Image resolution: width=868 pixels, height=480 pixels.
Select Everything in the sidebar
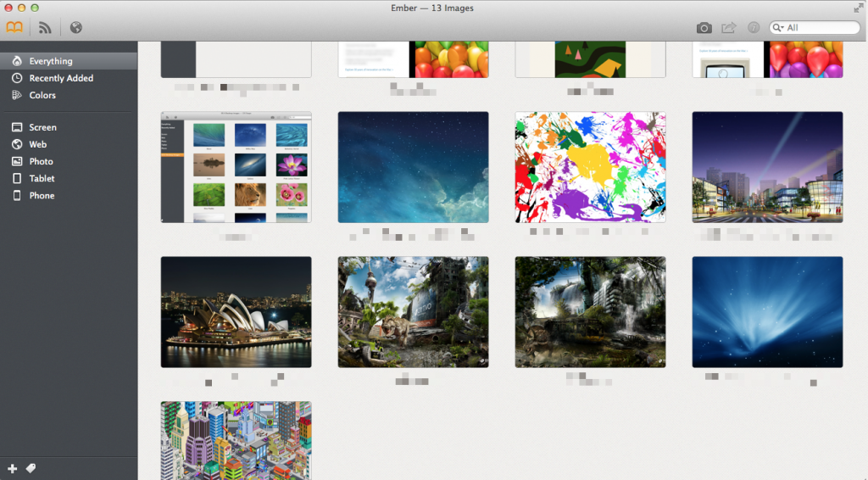tap(51, 61)
